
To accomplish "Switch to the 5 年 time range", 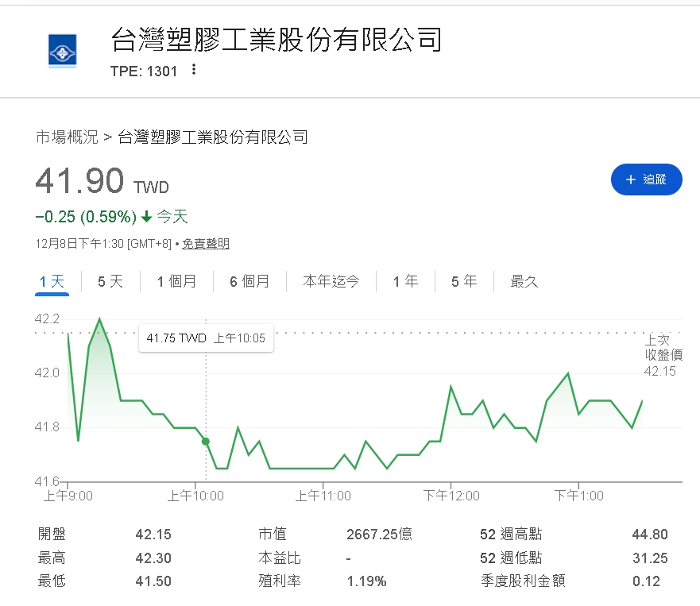I will click(463, 281).
